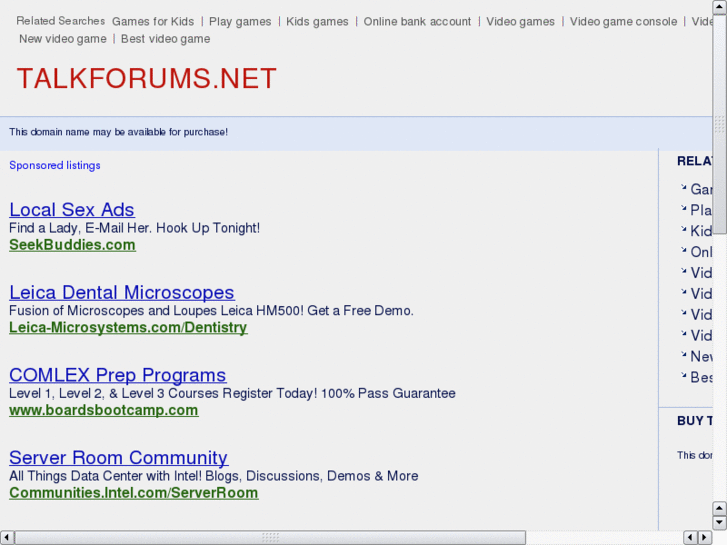Open sidebar related link starting 'Nev'
Screen dimensions: 727x545
(701, 356)
